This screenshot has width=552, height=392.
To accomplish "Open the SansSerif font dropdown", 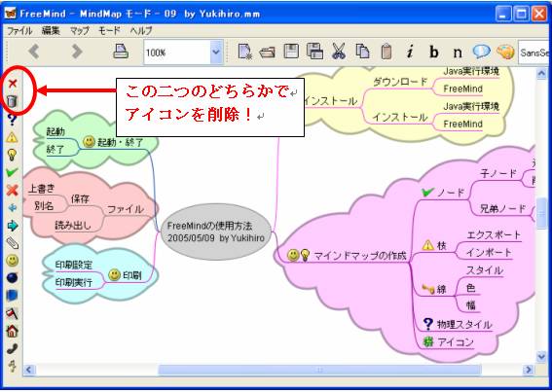I will coord(534,53).
